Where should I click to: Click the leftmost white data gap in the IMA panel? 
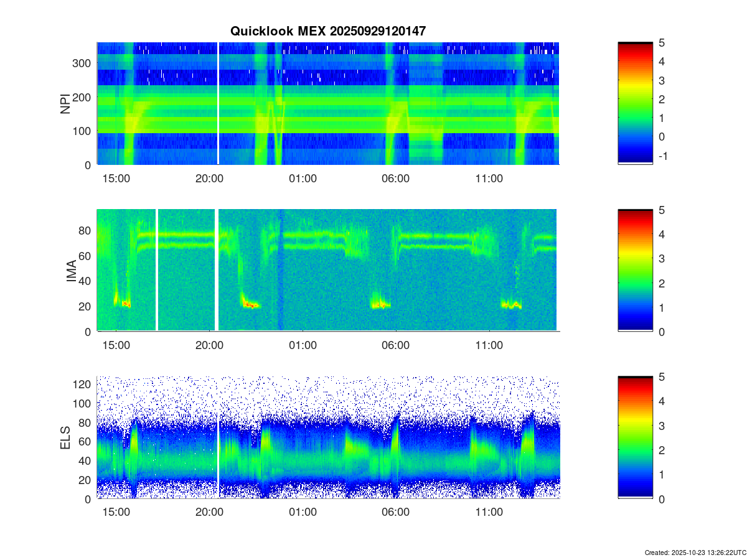point(157,270)
